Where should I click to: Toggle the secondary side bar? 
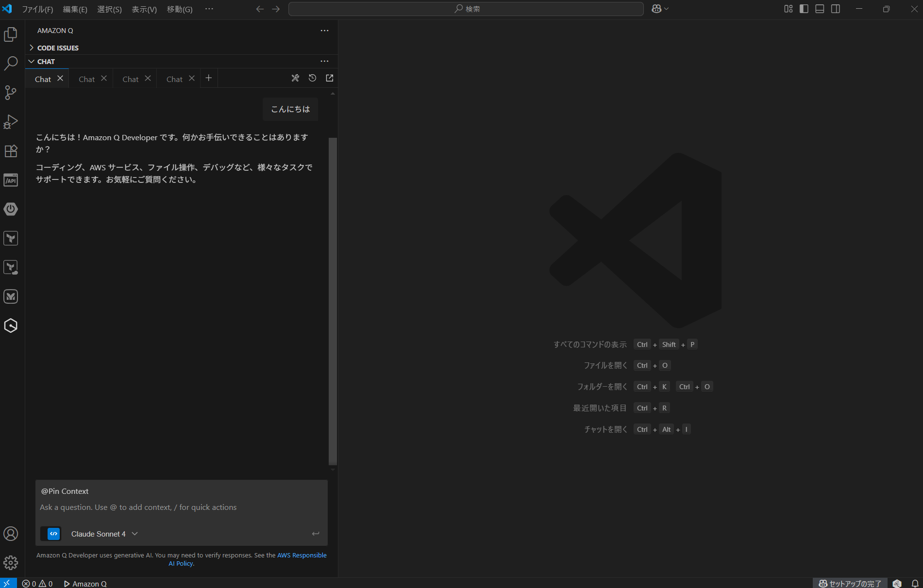click(836, 9)
